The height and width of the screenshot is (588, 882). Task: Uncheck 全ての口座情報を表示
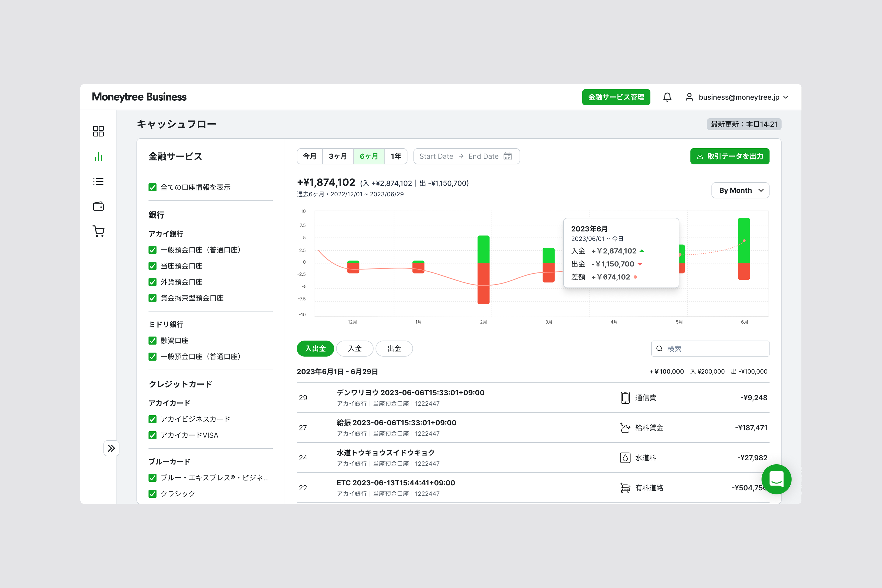pyautogui.click(x=152, y=187)
